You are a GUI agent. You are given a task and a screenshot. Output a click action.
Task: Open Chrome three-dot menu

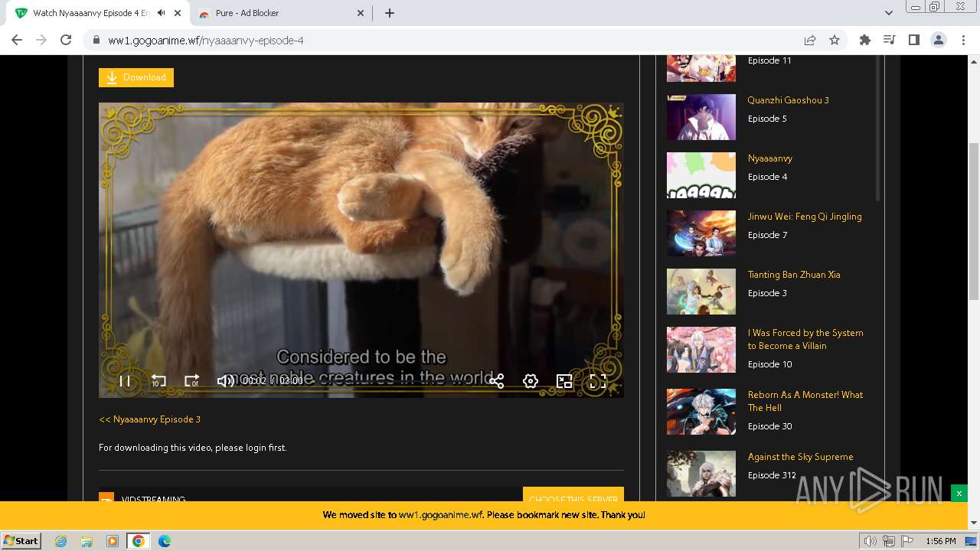[x=963, y=40]
